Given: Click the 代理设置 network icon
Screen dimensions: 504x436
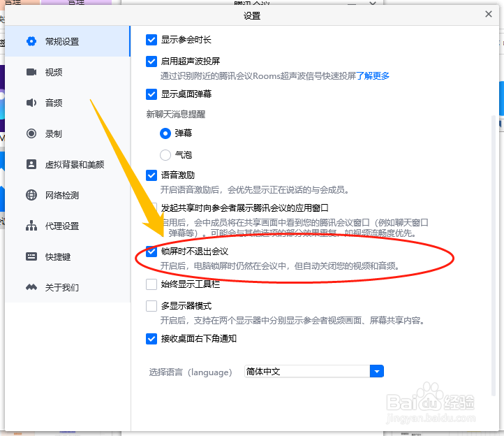Looking at the screenshot, I should tap(31, 226).
